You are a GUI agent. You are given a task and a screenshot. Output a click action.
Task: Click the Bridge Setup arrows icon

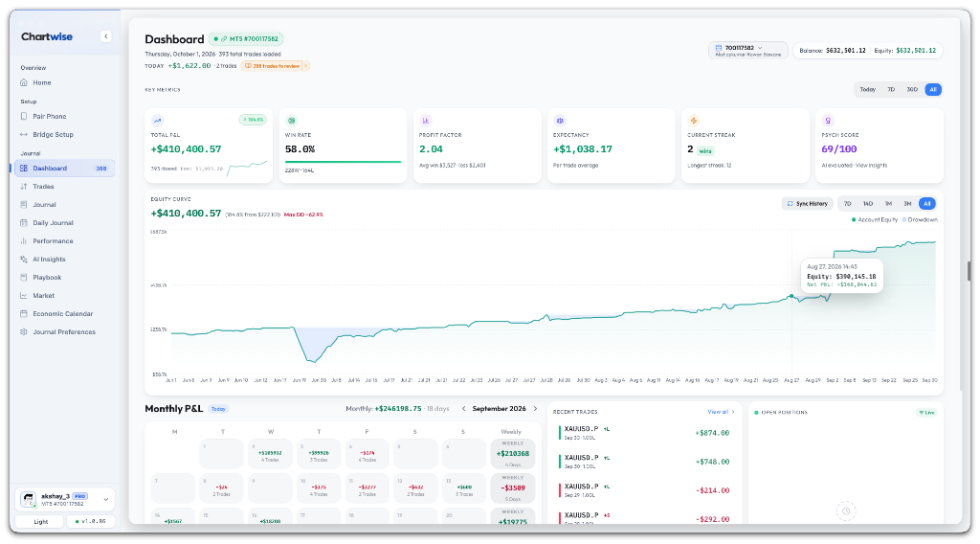(24, 134)
